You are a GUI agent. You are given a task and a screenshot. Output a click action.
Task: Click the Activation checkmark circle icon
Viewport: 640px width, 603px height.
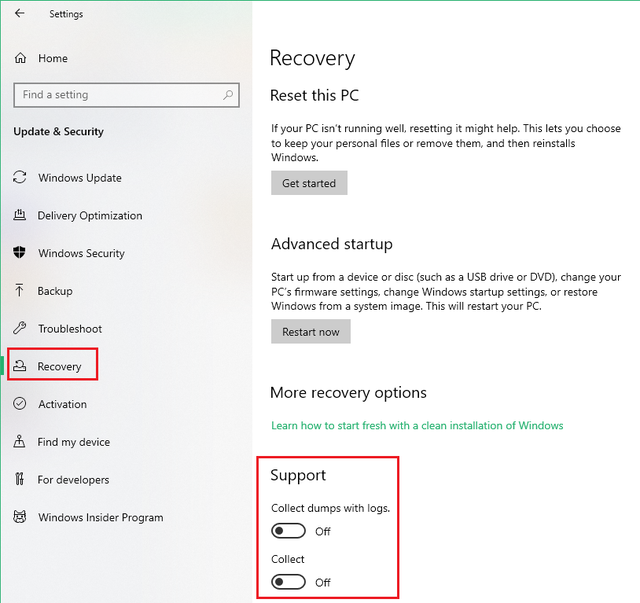[x=20, y=403]
